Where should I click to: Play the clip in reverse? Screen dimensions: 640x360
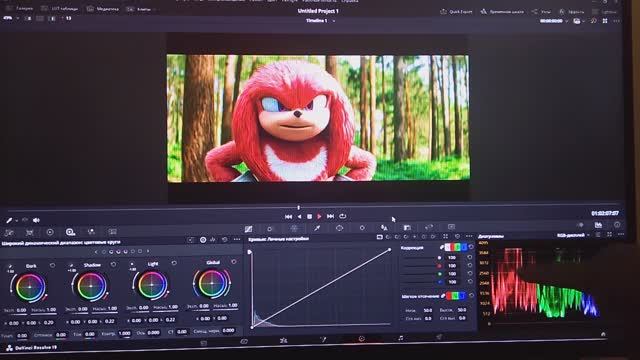[x=299, y=216]
